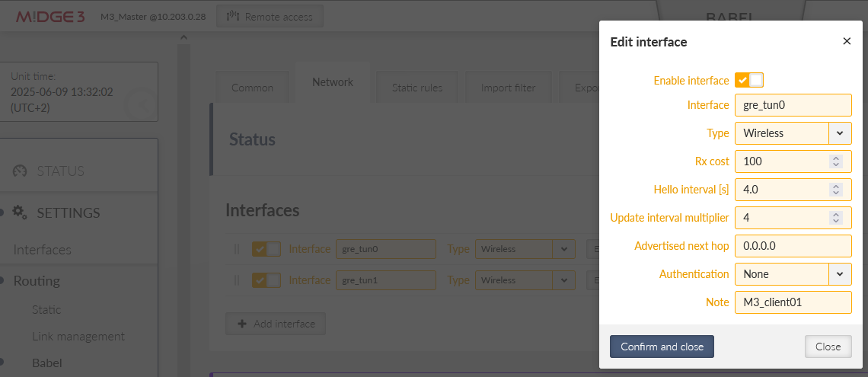Image resolution: width=868 pixels, height=377 pixels.
Task: Click the Note field containing M3_client01
Action: pyautogui.click(x=793, y=302)
